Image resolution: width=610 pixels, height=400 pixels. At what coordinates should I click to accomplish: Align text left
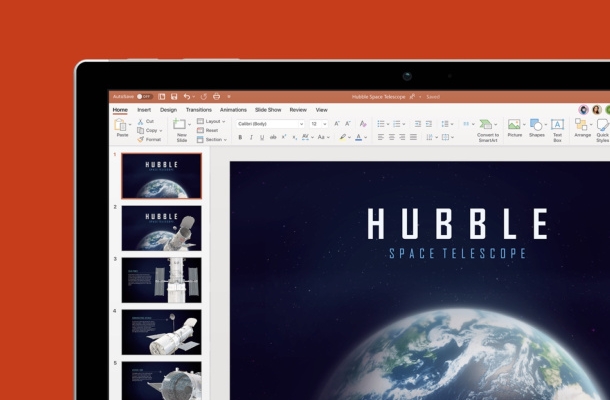(x=381, y=137)
